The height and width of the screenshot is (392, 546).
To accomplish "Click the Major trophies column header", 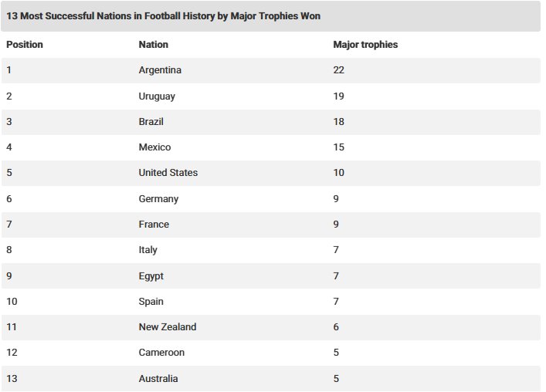I will (x=365, y=45).
